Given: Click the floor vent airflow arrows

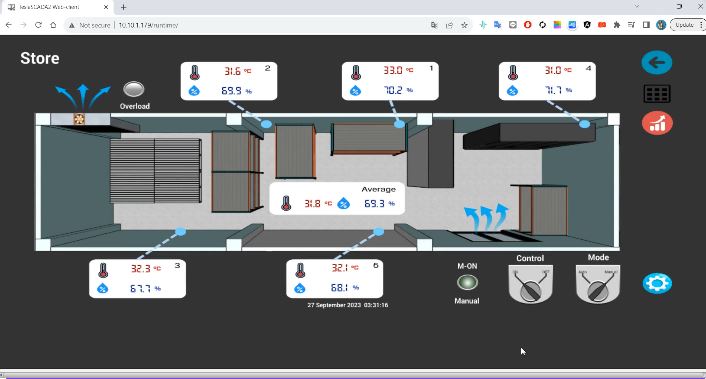Looking at the screenshot, I should (x=486, y=217).
